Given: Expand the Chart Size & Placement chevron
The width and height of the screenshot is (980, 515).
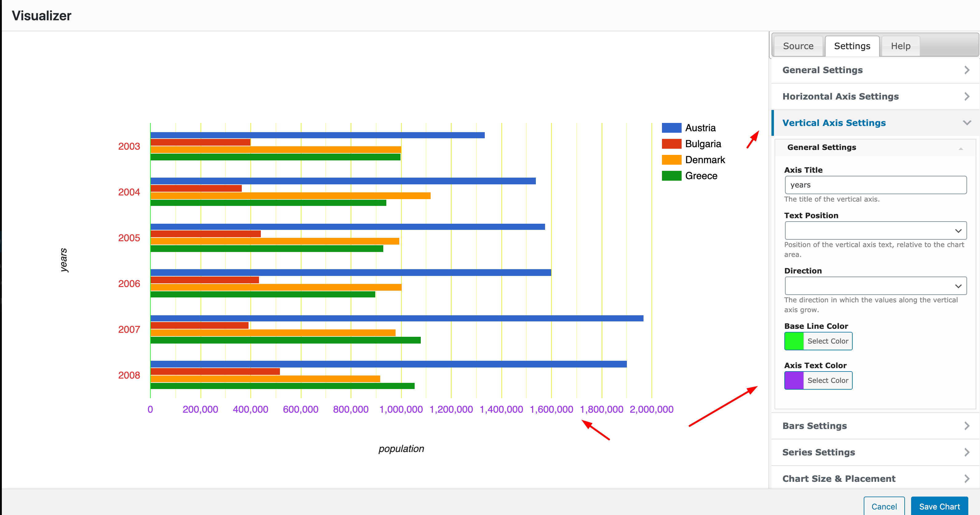Looking at the screenshot, I should pyautogui.click(x=967, y=478).
